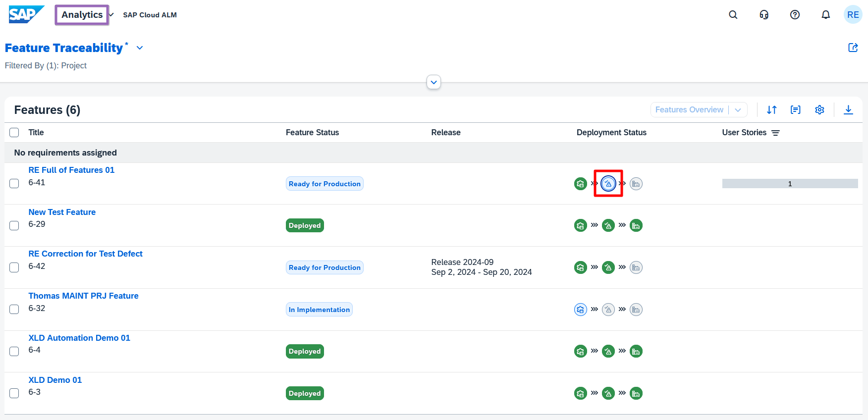This screenshot has height=420, width=868.
Task: Open the support headset icon
Action: click(764, 15)
